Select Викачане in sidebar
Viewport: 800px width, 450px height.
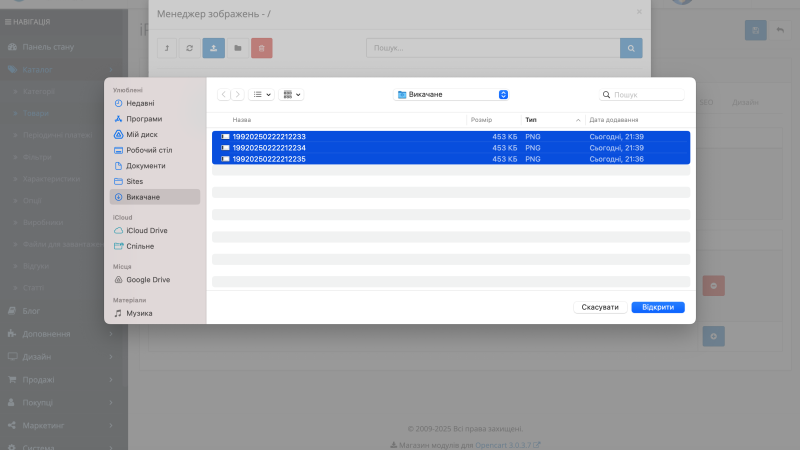tap(155, 197)
